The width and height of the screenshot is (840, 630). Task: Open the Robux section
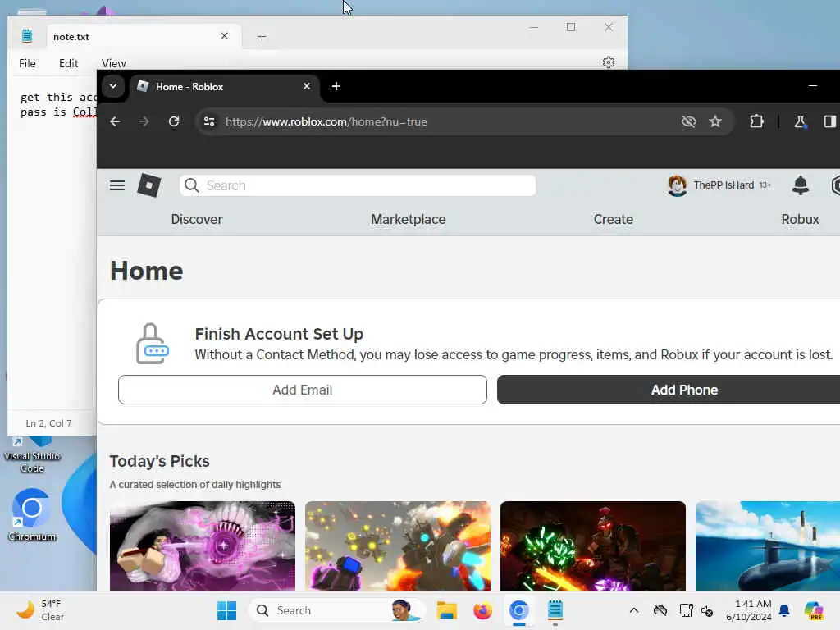[x=800, y=219]
